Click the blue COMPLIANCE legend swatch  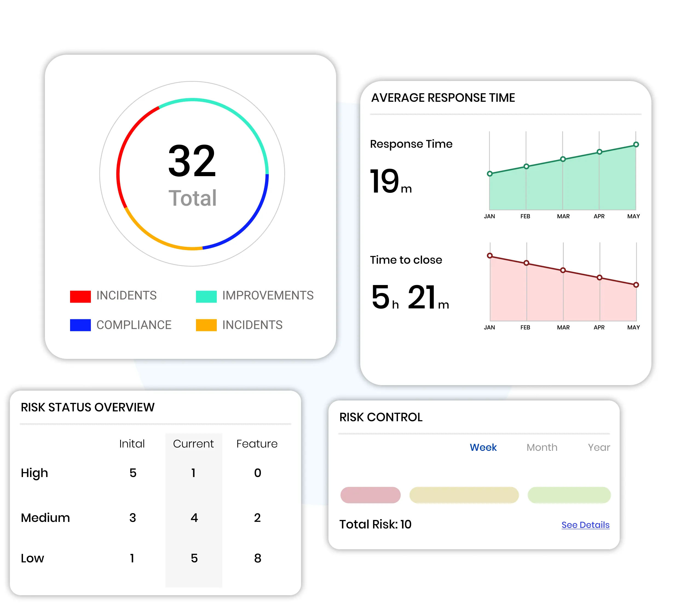(80, 325)
